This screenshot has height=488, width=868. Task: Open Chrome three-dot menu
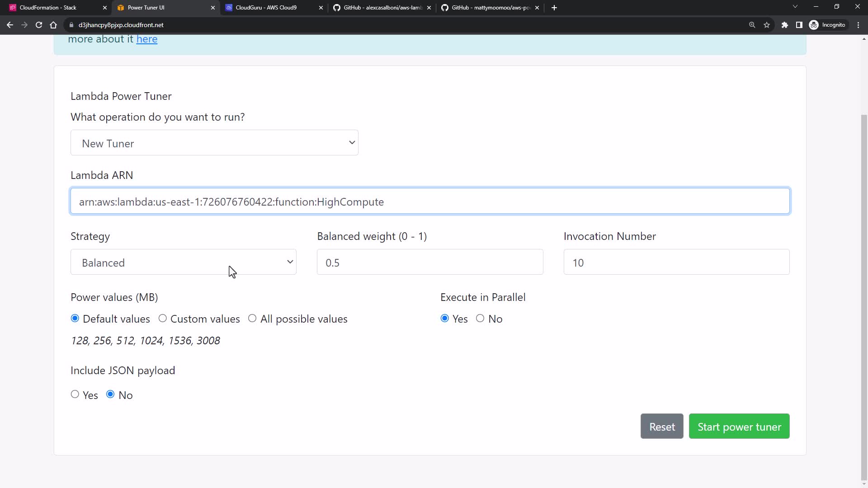858,25
